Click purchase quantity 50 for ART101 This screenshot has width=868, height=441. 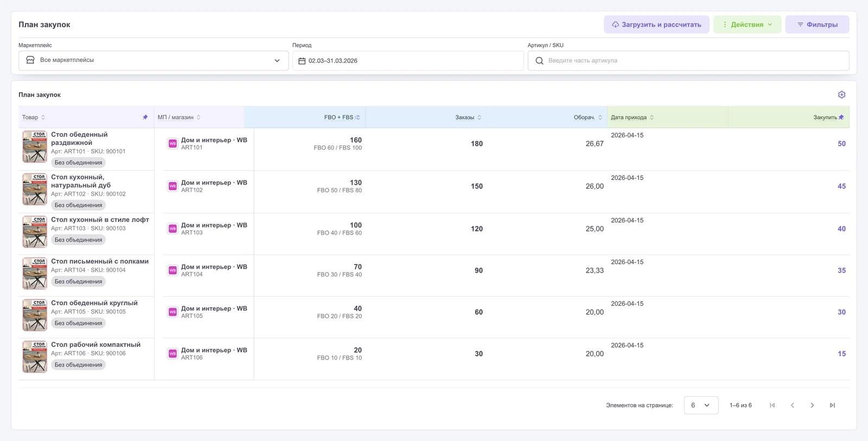[841, 144]
